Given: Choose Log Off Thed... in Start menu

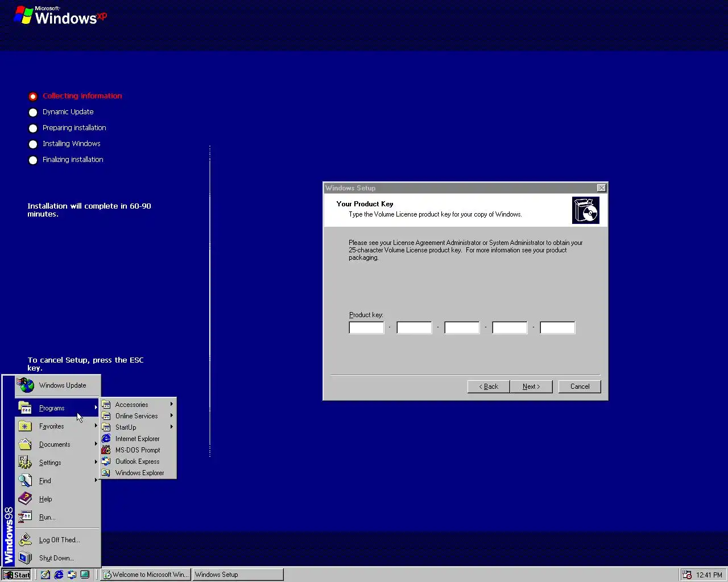Looking at the screenshot, I should [x=57, y=540].
